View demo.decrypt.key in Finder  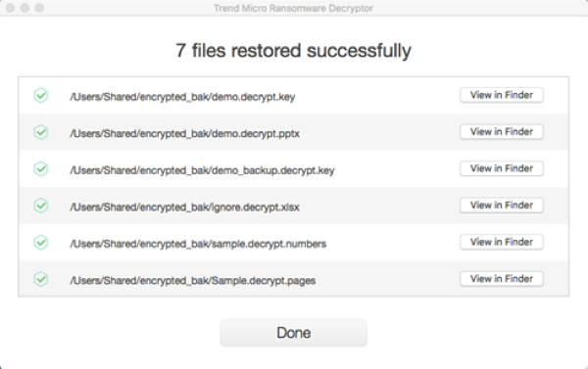[x=502, y=95]
